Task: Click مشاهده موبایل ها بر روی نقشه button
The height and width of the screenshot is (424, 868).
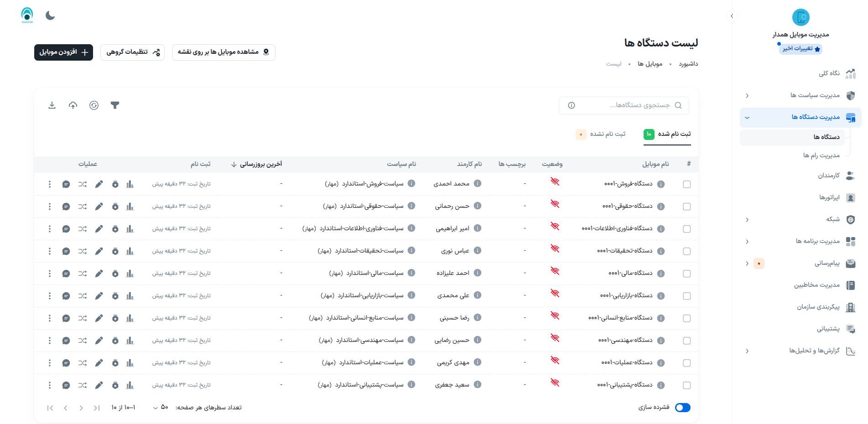Action: pyautogui.click(x=223, y=52)
